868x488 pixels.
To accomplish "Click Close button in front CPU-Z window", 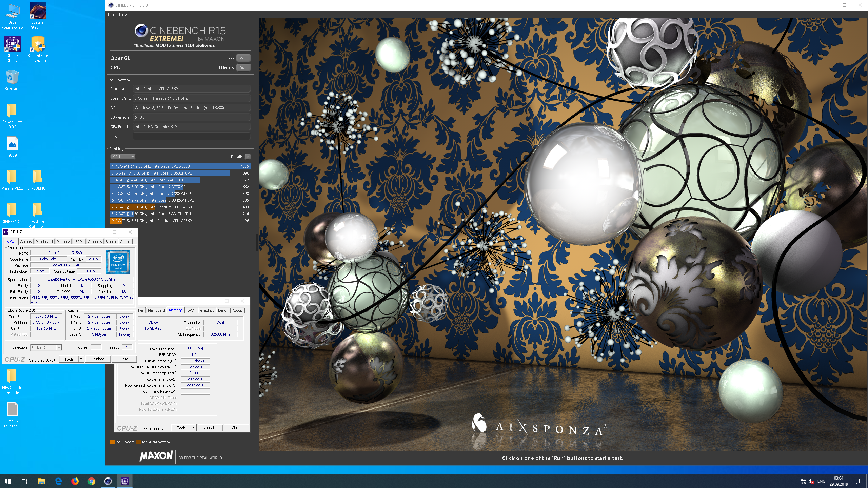I will [x=124, y=359].
